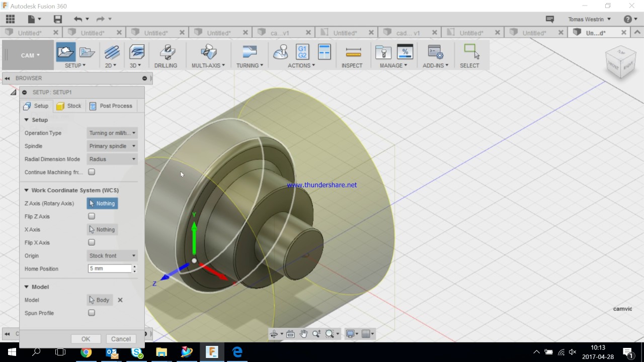Click X Axis Nothing selection button
The image size is (644, 362).
(x=102, y=229)
